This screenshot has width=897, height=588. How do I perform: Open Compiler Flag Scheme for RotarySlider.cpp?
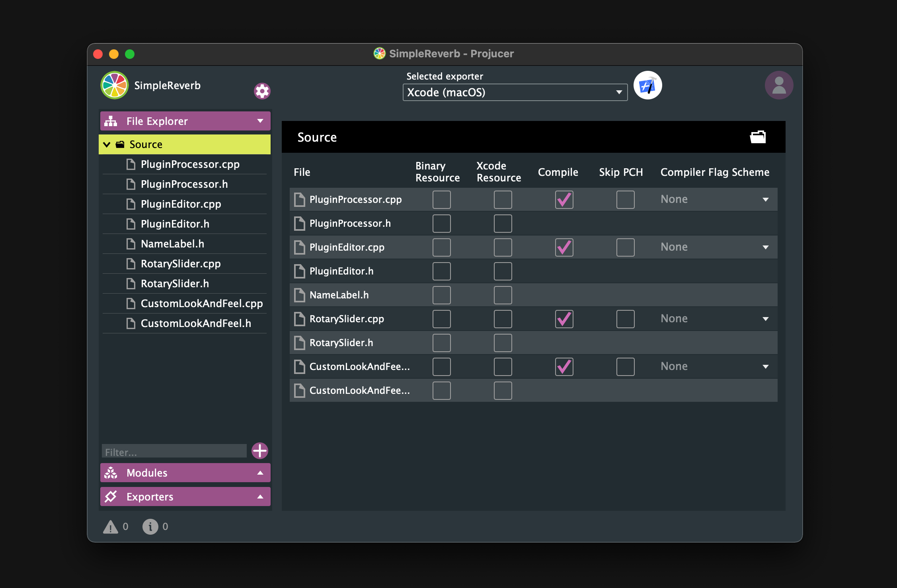(x=715, y=319)
